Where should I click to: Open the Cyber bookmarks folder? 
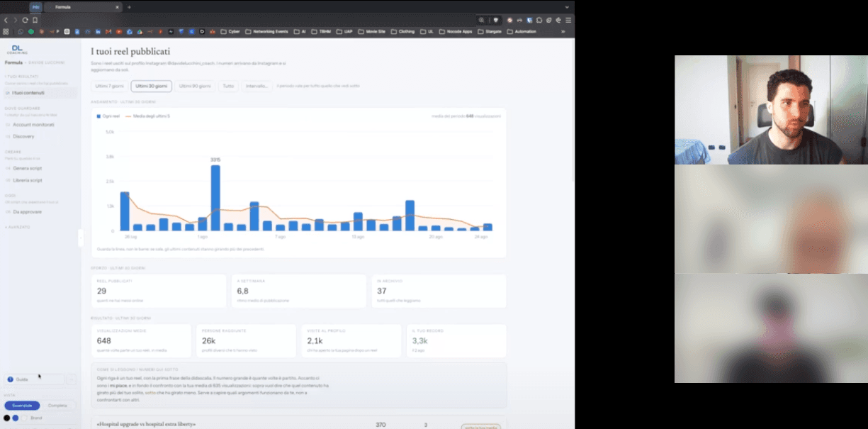click(231, 31)
